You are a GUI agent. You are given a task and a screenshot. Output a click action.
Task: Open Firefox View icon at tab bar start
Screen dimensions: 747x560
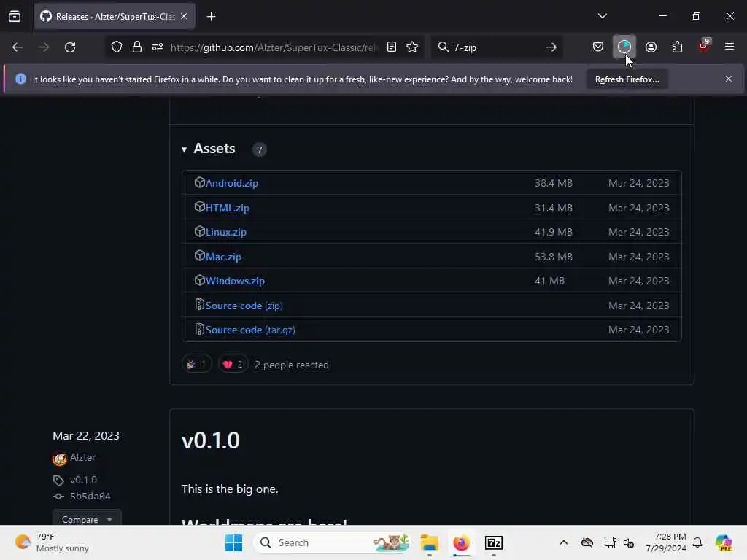15,16
